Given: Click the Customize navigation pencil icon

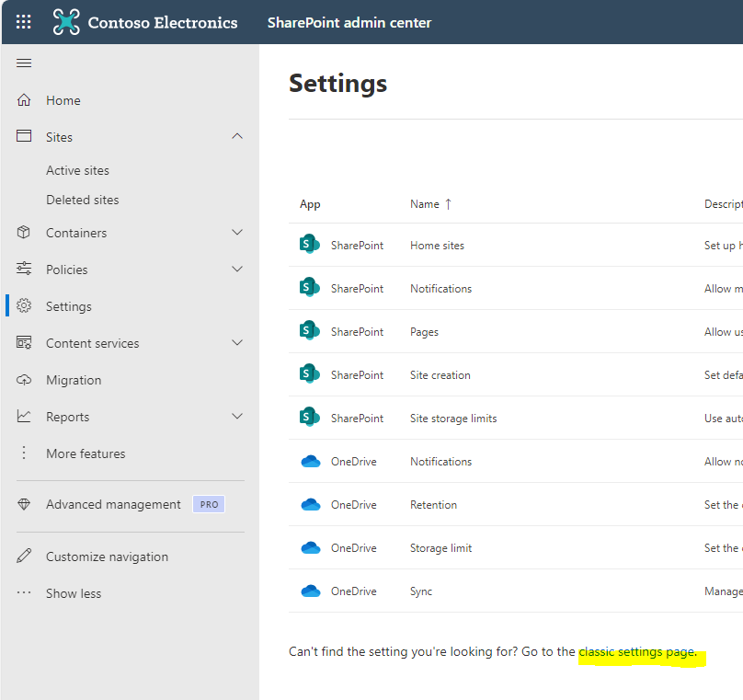Looking at the screenshot, I should (x=24, y=556).
